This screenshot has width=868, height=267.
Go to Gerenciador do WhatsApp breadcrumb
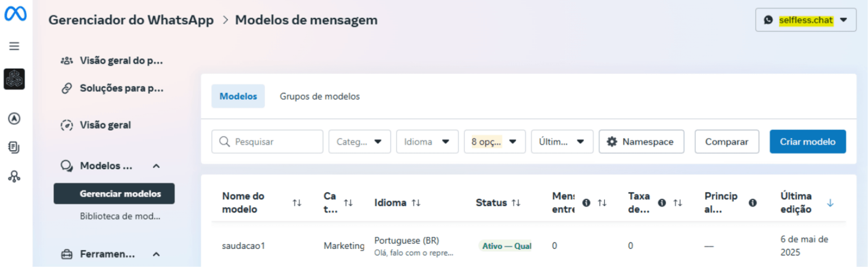(131, 20)
